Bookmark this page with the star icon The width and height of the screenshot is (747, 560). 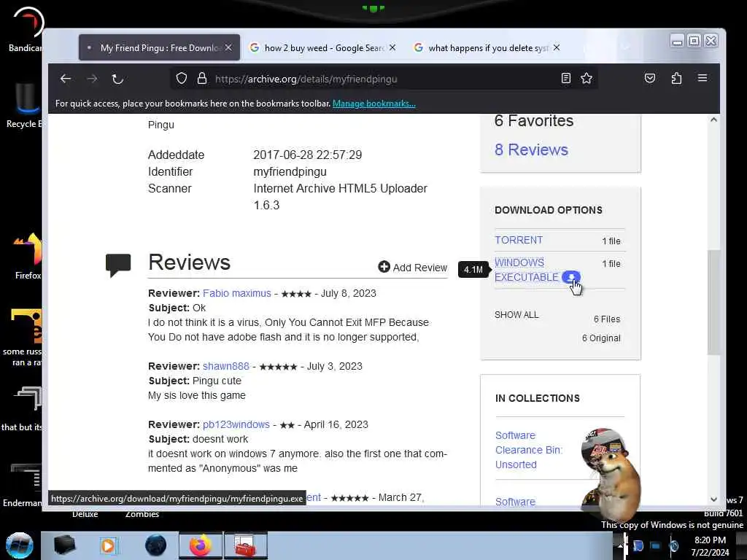pos(587,78)
